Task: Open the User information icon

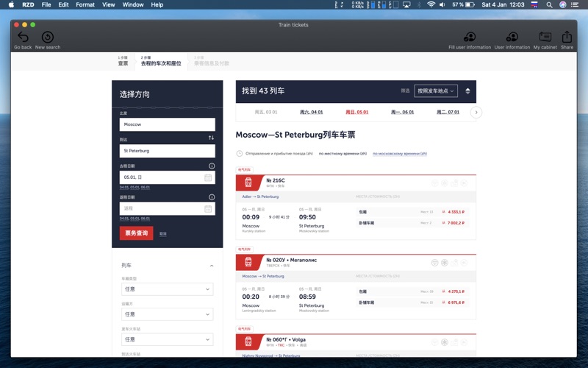Action: [x=512, y=38]
